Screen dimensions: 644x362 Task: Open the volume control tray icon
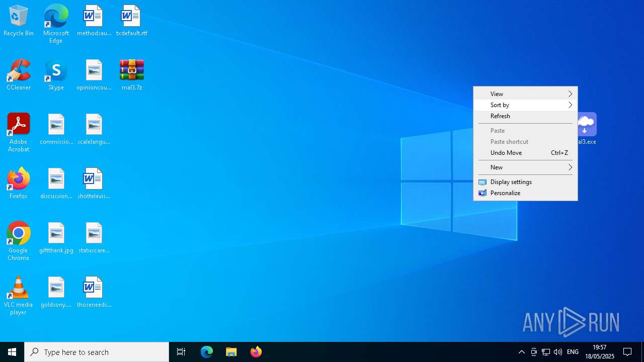click(x=558, y=352)
